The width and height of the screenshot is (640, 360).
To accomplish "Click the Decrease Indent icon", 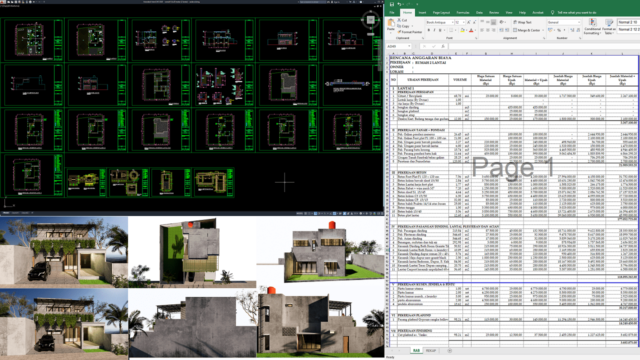I will [x=501, y=31].
